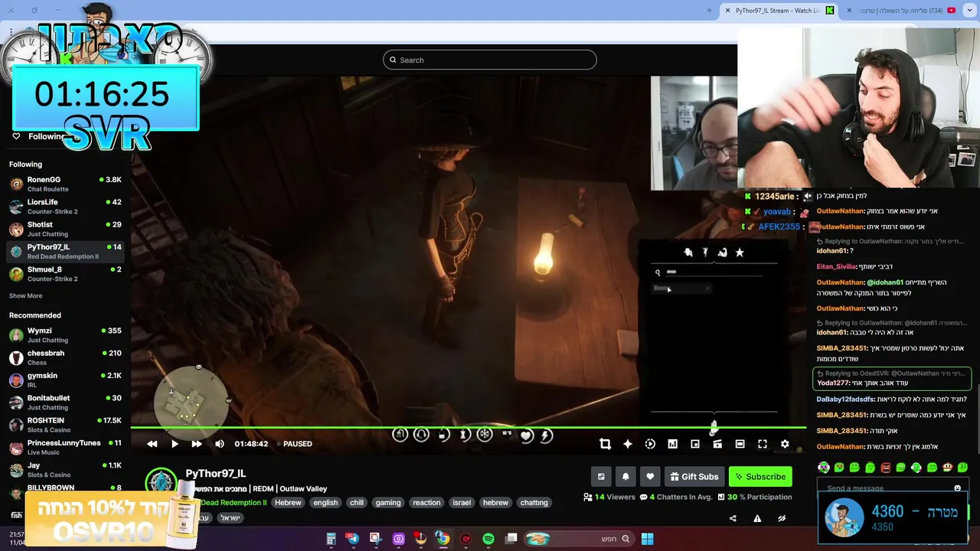The height and width of the screenshot is (551, 980).
Task: Open the emoji picker in chat input
Action: pos(957,488)
